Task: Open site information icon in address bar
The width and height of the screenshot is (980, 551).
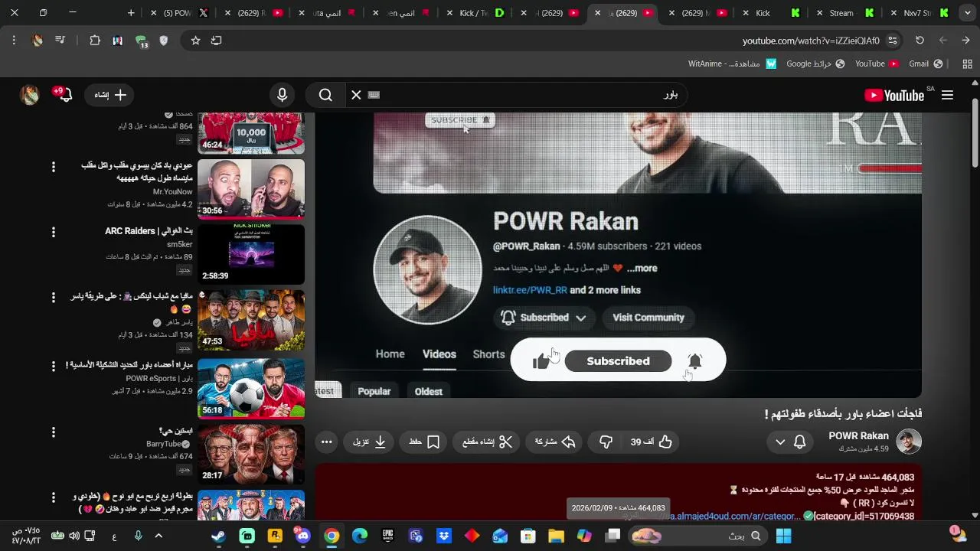Action: [x=893, y=41]
